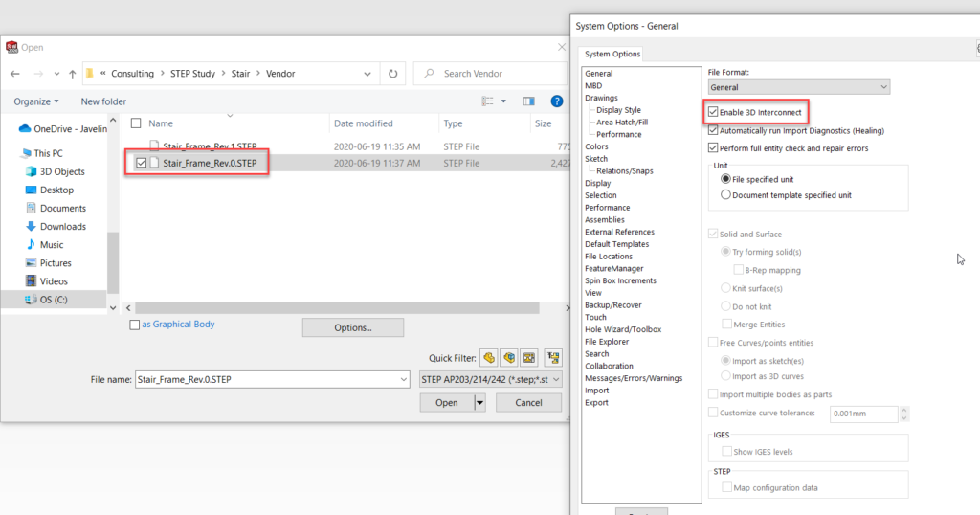
Task: Open the File Format dropdown
Action: pyautogui.click(x=799, y=87)
